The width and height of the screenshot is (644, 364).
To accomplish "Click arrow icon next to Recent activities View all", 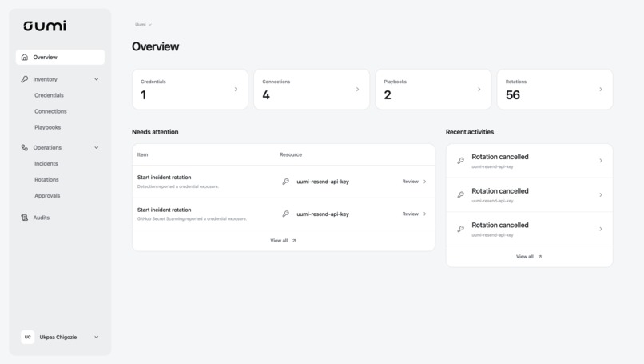I will pos(539,257).
